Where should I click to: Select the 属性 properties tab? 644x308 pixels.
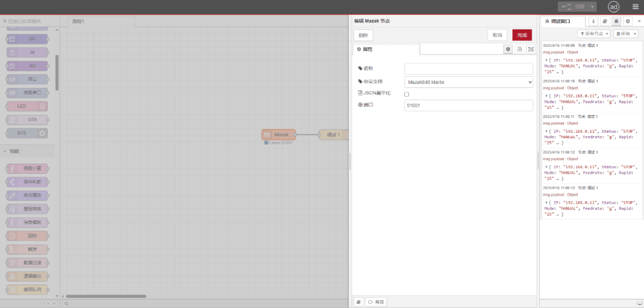click(386, 49)
